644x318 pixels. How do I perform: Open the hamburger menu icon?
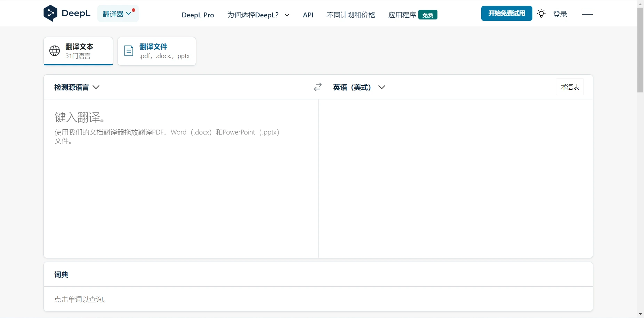(587, 14)
